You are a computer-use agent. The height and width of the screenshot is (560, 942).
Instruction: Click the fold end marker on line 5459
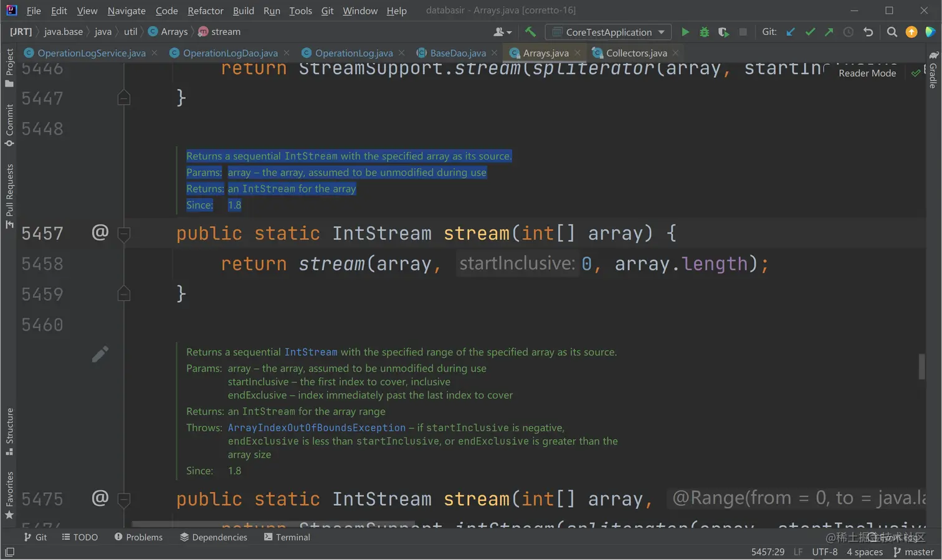pyautogui.click(x=124, y=293)
